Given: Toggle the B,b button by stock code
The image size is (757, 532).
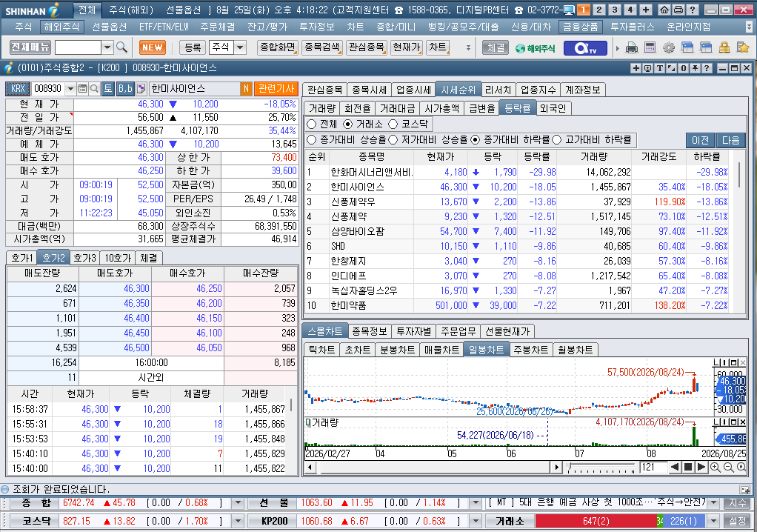Looking at the screenshot, I should 125,88.
